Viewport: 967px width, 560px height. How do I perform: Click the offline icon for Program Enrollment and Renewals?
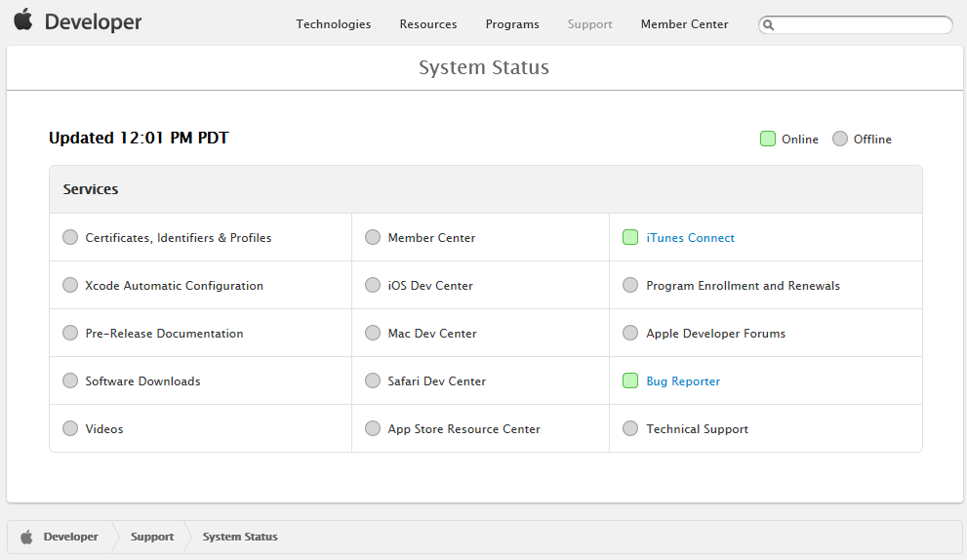tap(630, 285)
